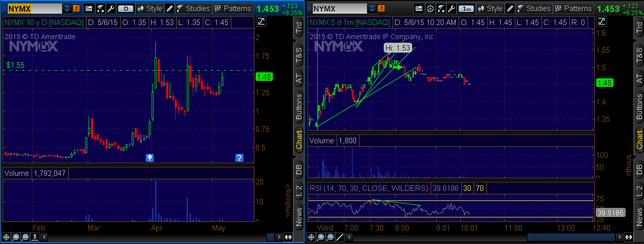Viewport: 644px width, 244px height.
Task: Click NYMX 10 y D [NASDAQ] header label
Action: pyautogui.click(x=44, y=22)
